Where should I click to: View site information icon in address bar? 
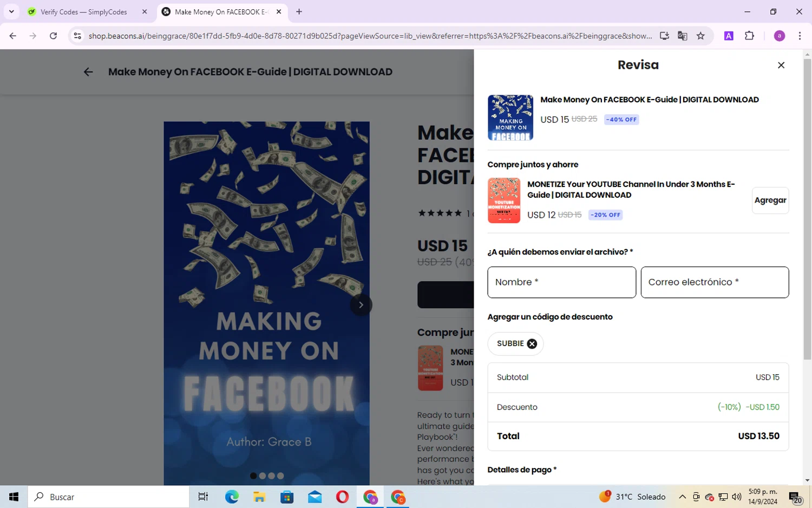(x=77, y=36)
